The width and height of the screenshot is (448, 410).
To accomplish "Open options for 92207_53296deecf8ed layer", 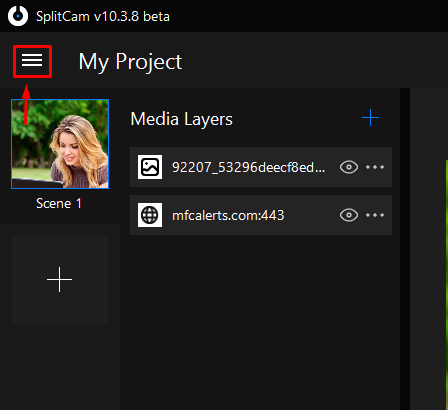I will coord(375,167).
